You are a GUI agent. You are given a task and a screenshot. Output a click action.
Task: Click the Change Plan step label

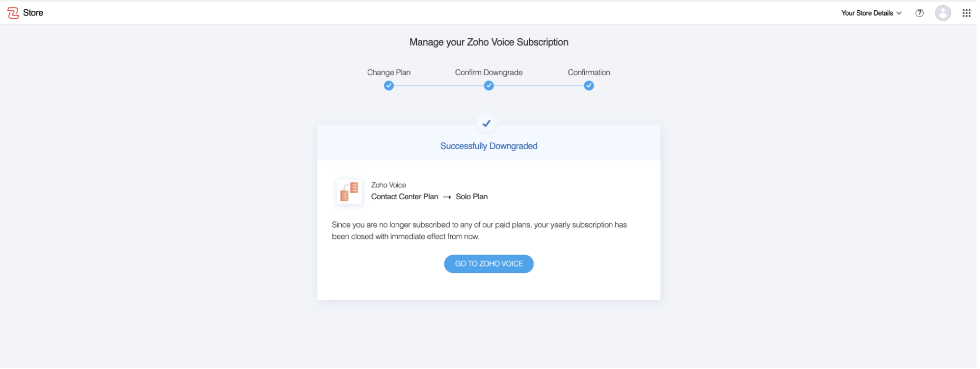389,73
